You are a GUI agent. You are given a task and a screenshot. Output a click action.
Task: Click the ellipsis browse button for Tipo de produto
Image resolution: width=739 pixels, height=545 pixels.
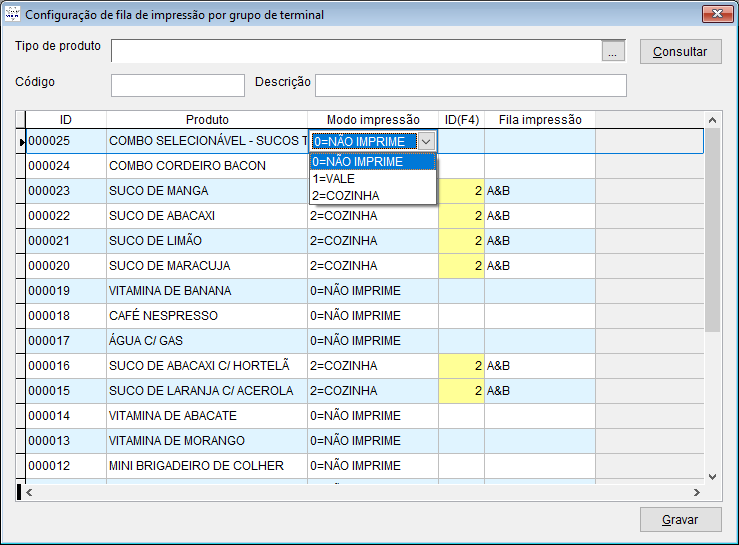pyautogui.click(x=614, y=52)
